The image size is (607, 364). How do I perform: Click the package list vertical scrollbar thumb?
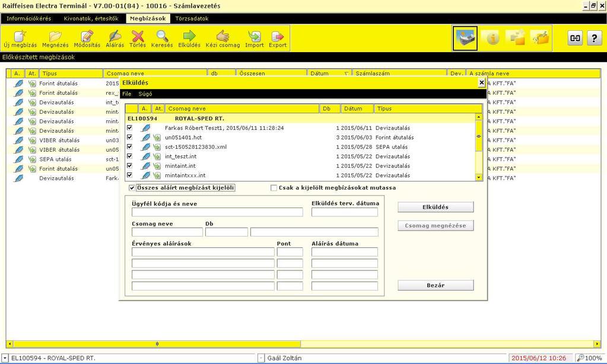(x=479, y=136)
